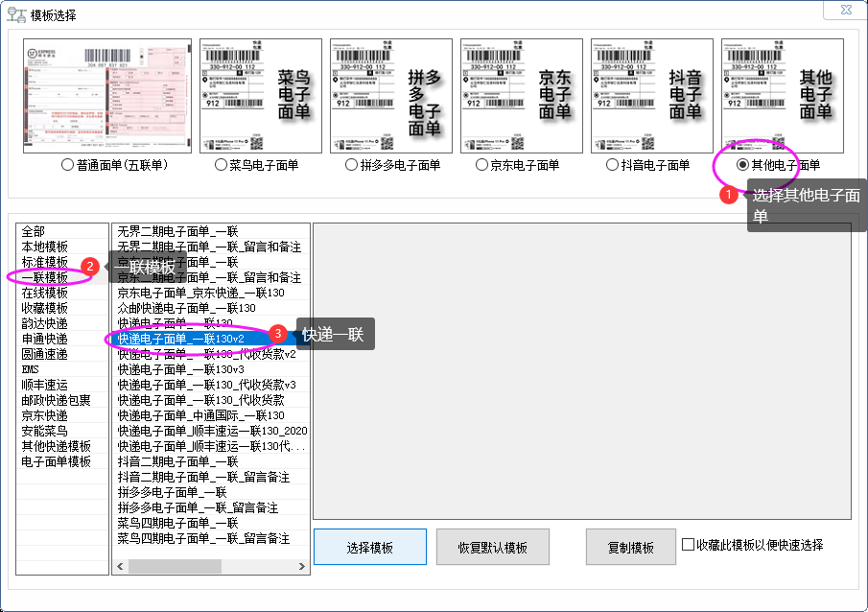Click the 恢复默认模板 button
The width and height of the screenshot is (868, 612).
click(493, 547)
